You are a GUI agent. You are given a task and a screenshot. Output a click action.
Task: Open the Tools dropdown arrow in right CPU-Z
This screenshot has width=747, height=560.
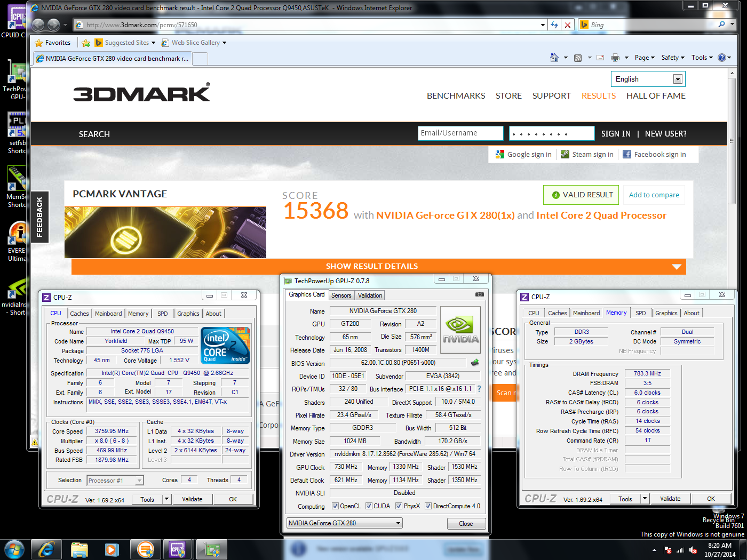(x=645, y=499)
